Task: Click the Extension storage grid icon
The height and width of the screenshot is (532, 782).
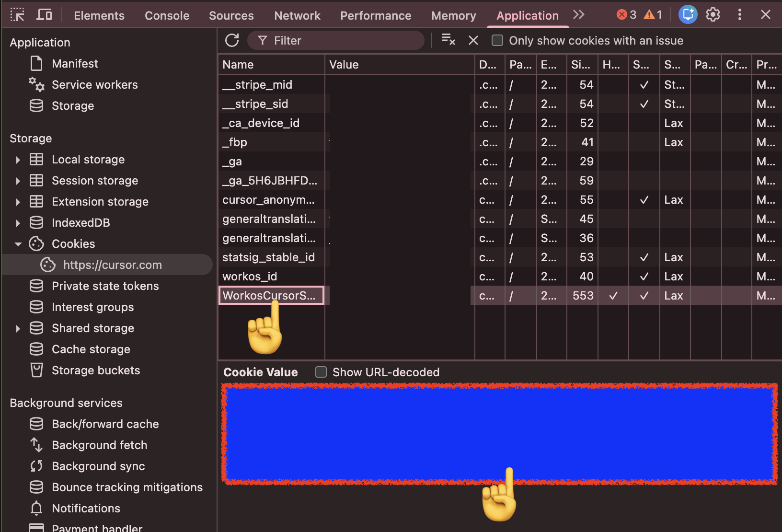Action: point(36,201)
